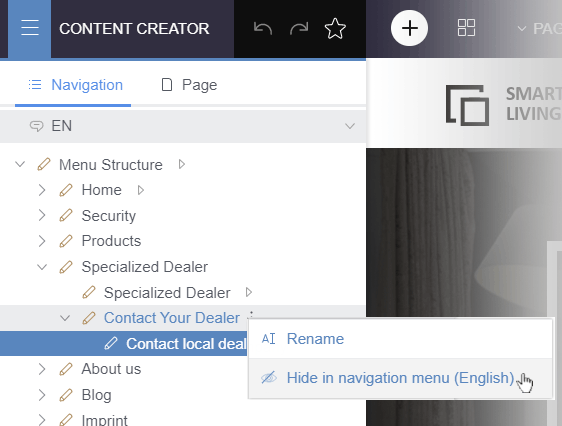This screenshot has height=426, width=562.
Task: Select the Home tree item
Action: coord(101,190)
